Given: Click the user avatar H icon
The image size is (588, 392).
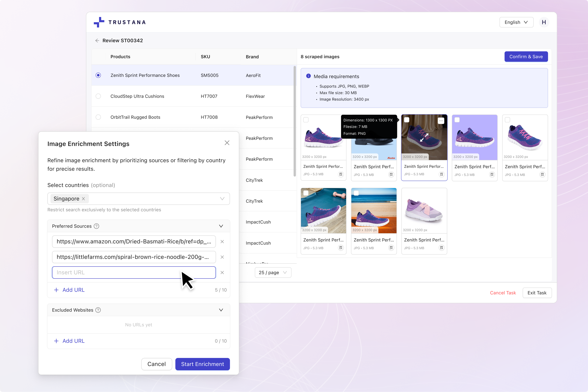Looking at the screenshot, I should pos(544,22).
